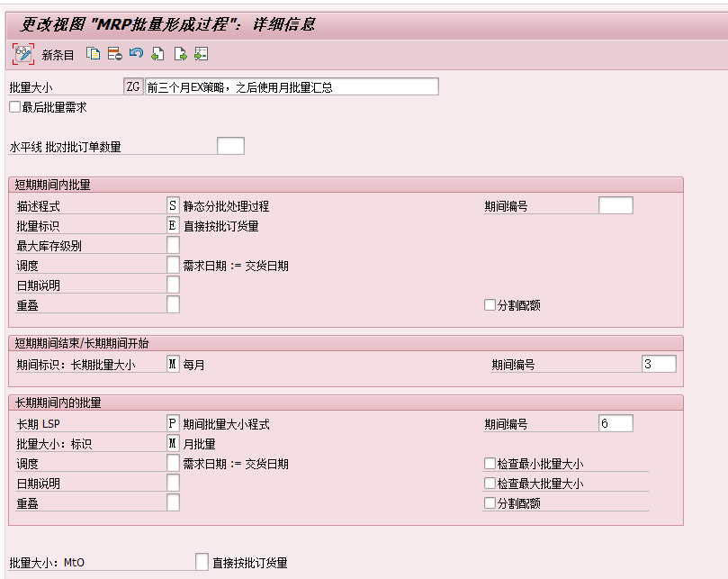Screen dimensions: 728x579
Task: Click 需求日期 := 交货日期 in 短期期间内批量
Action: [236, 266]
